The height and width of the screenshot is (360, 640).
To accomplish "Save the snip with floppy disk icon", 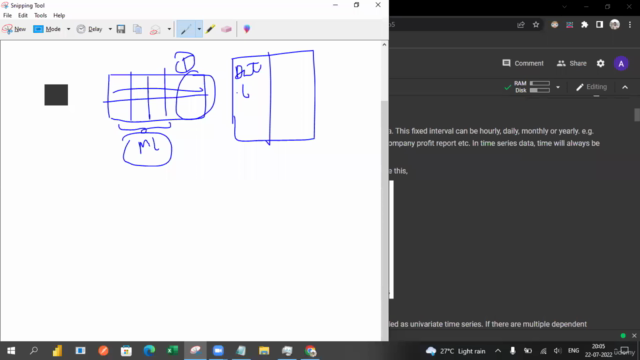I will coord(121,29).
